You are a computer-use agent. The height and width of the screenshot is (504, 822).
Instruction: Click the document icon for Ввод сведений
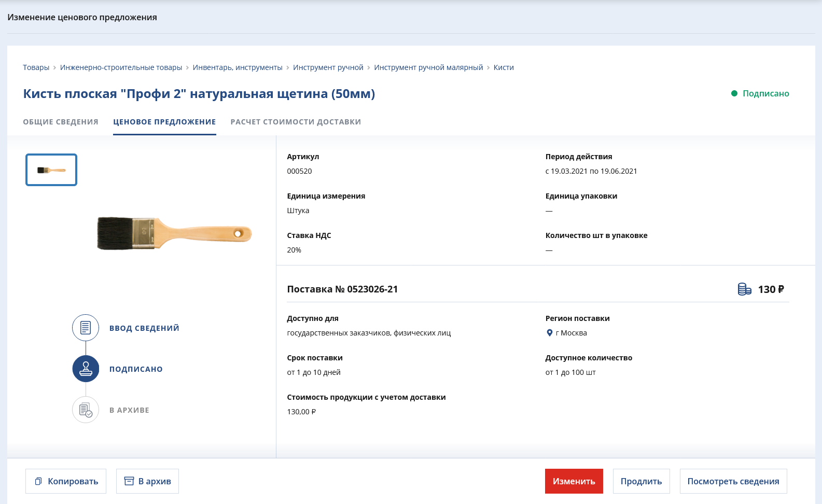[86, 328]
